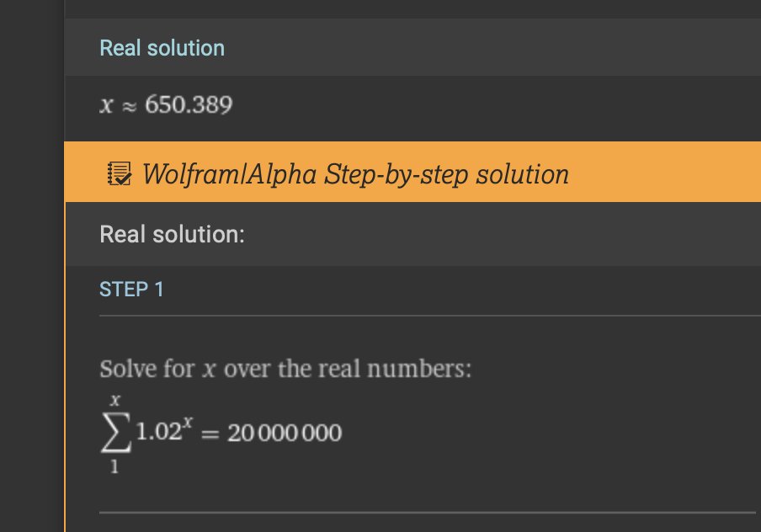Click the divider line under STEP 1
Screen dimensions: 761x532
430,316
